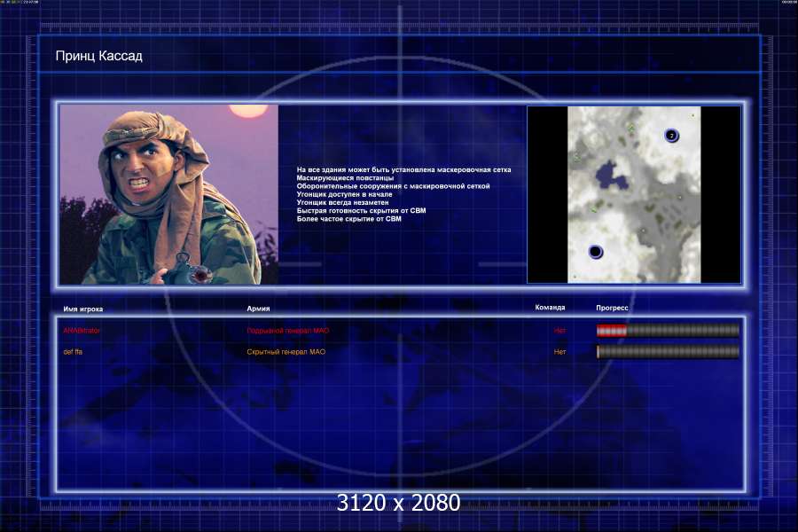Click the 'Имя игрока' column header
This screenshot has height=532, width=798.
pyautogui.click(x=83, y=309)
